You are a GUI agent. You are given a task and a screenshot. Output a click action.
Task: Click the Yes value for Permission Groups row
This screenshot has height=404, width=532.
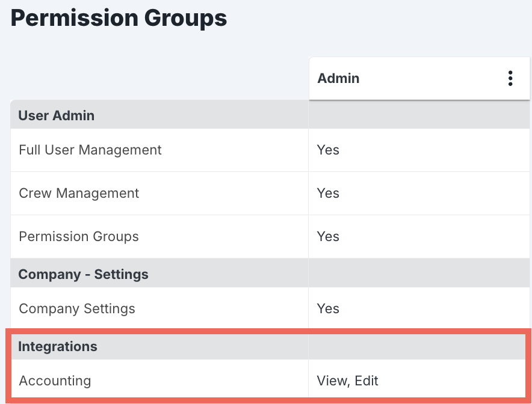click(328, 237)
